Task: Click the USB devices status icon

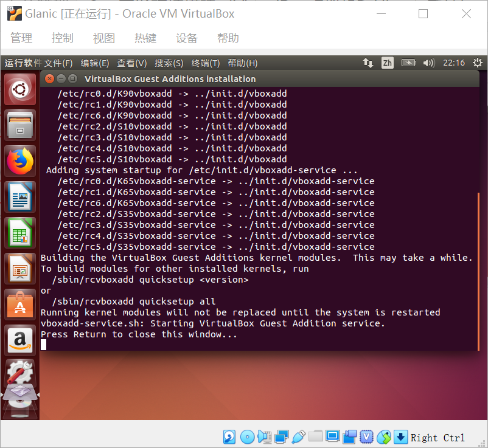Action: [x=299, y=437]
